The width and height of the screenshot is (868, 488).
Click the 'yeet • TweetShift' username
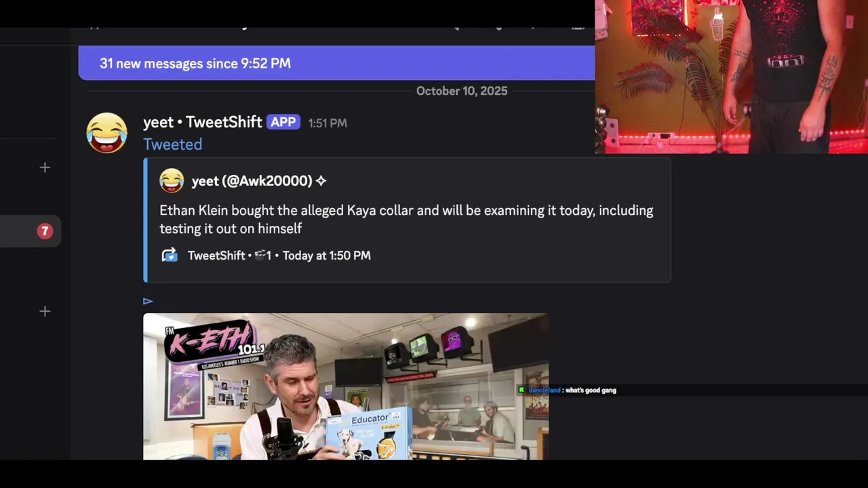coord(202,122)
